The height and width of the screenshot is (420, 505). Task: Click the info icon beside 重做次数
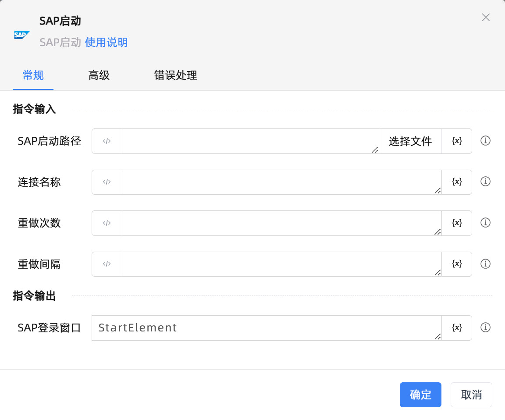[x=485, y=223]
